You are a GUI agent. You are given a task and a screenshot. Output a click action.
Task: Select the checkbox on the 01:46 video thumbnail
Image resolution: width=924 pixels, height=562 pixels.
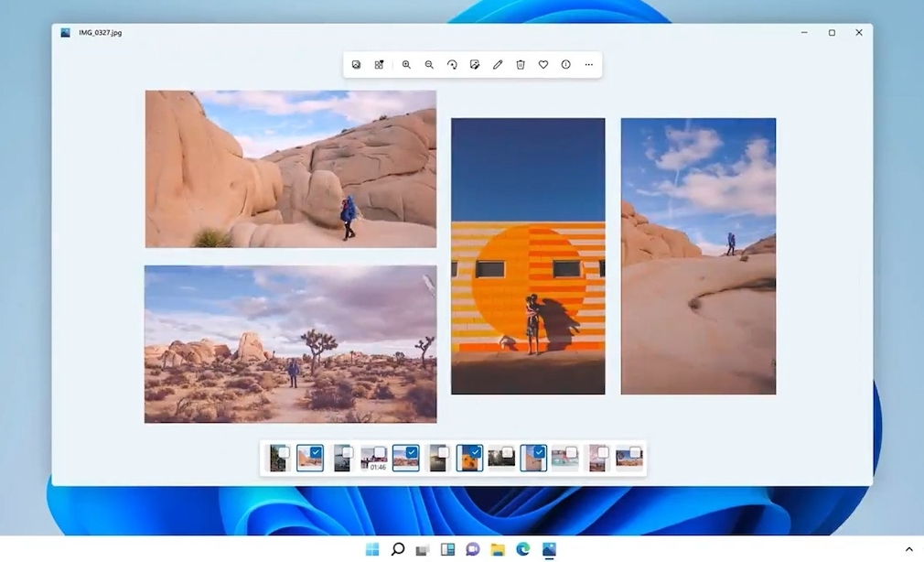380,452
